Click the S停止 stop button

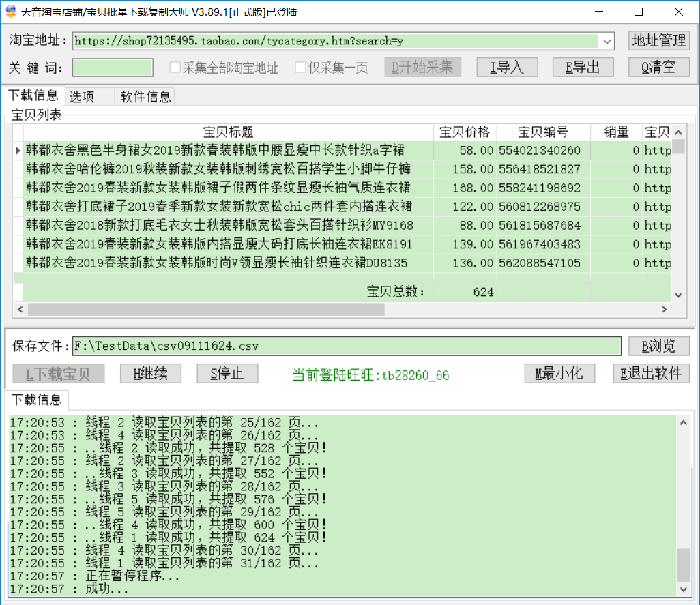[x=229, y=374]
